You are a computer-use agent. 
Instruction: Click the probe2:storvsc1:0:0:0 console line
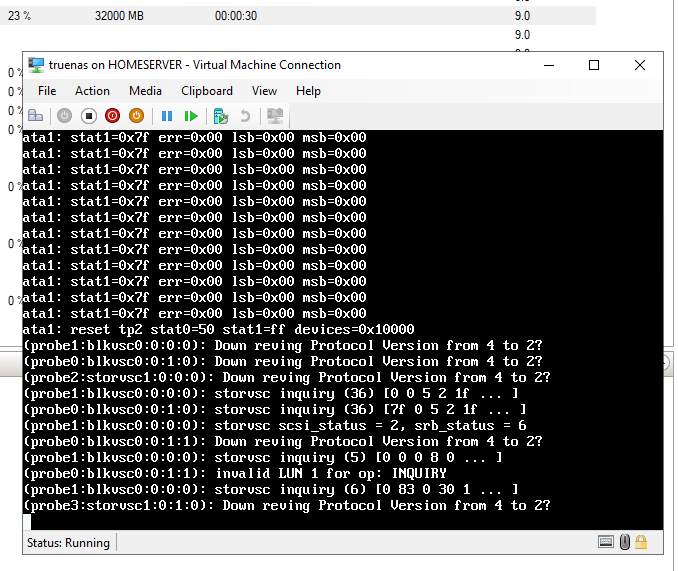click(x=286, y=377)
